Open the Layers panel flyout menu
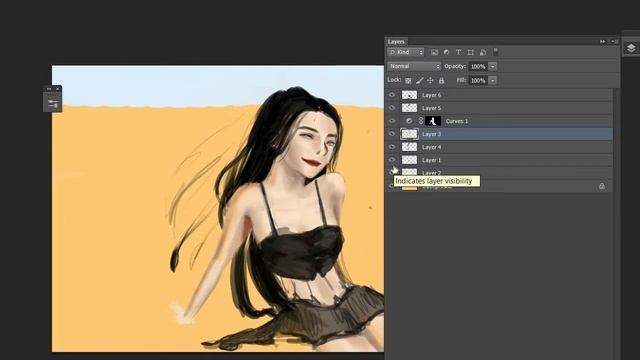 tap(614, 42)
